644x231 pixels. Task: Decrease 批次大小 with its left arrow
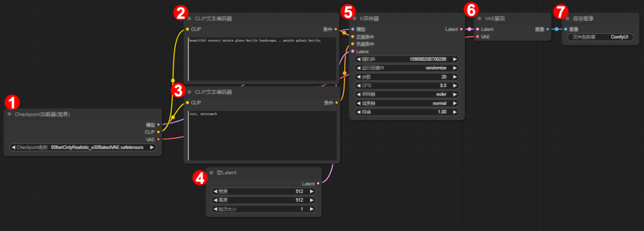click(x=215, y=210)
